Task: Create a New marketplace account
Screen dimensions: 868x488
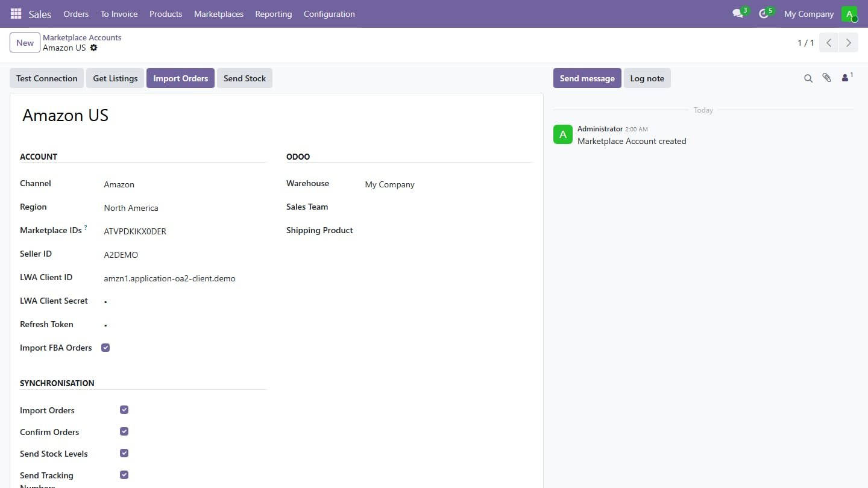Action: pyautogui.click(x=25, y=43)
